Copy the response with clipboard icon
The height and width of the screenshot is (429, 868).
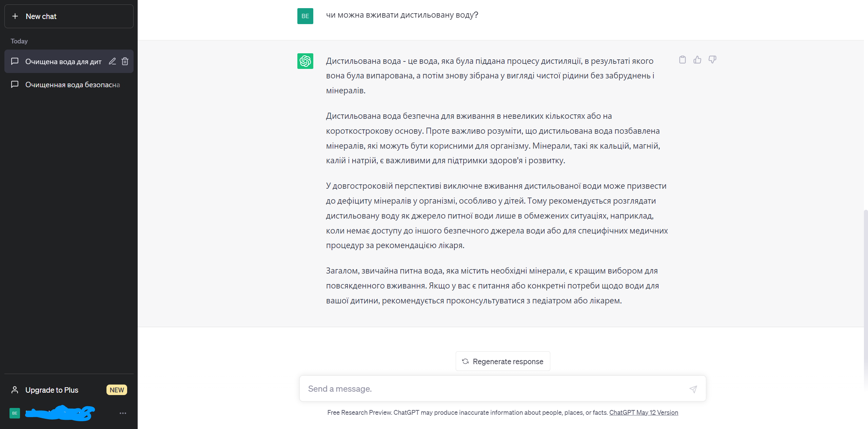click(682, 60)
